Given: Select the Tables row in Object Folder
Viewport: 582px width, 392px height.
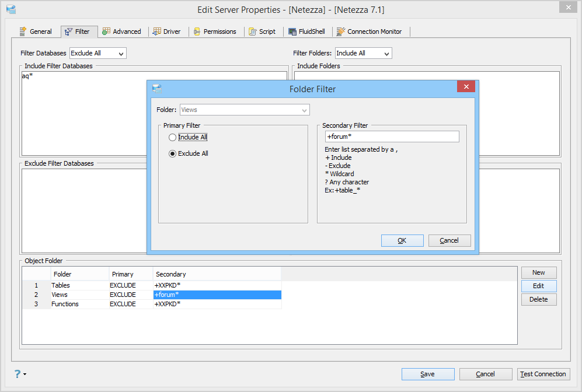Looking at the screenshot, I should 151,285.
